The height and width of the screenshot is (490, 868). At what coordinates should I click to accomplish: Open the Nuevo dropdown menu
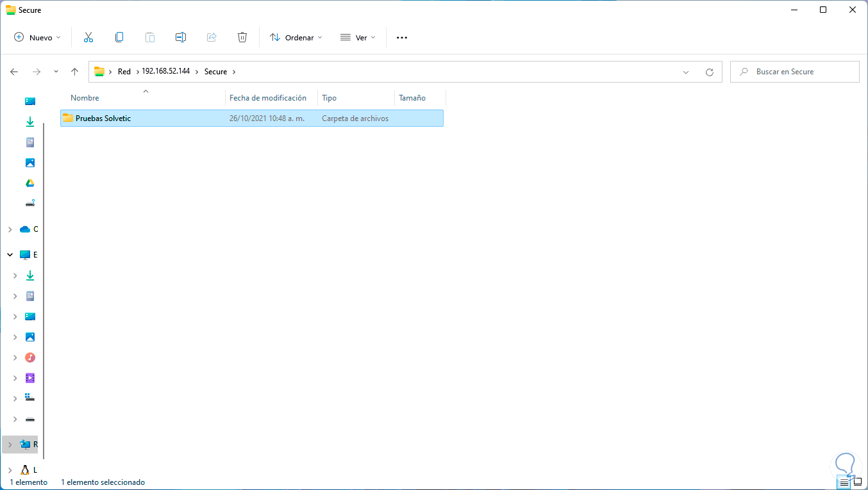tap(37, 38)
